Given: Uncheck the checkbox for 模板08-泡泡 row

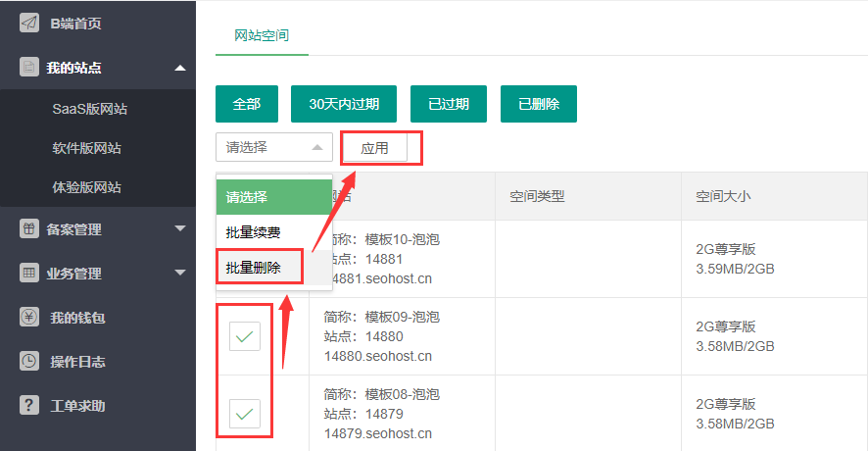Looking at the screenshot, I should [x=245, y=413].
